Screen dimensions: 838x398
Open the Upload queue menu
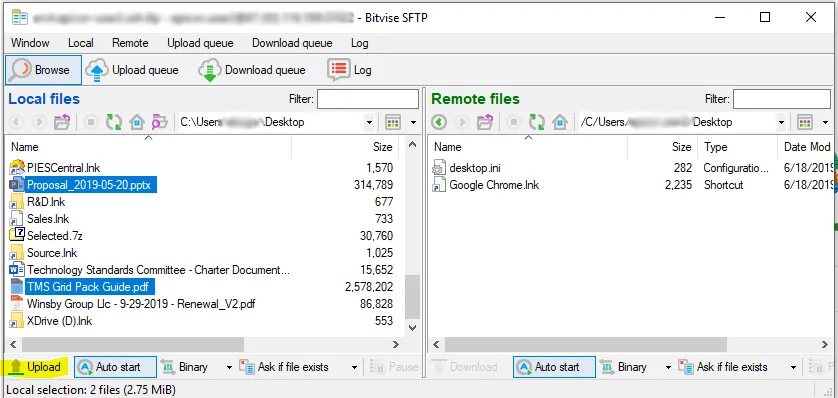pyautogui.click(x=200, y=43)
